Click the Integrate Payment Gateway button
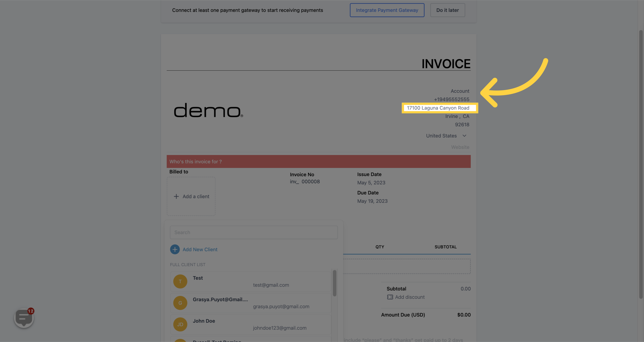Screen dimensions: 644x342 387,10
